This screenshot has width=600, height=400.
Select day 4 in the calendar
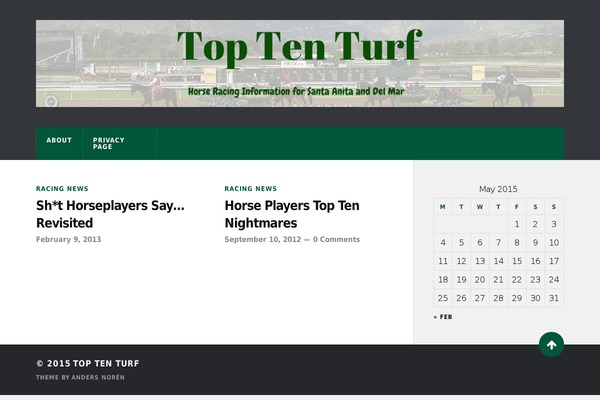pyautogui.click(x=443, y=243)
